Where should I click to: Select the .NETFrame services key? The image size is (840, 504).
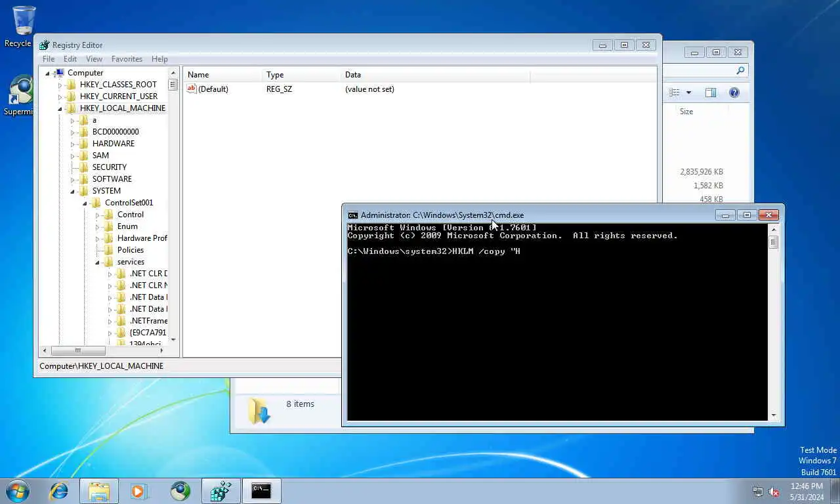pyautogui.click(x=148, y=321)
